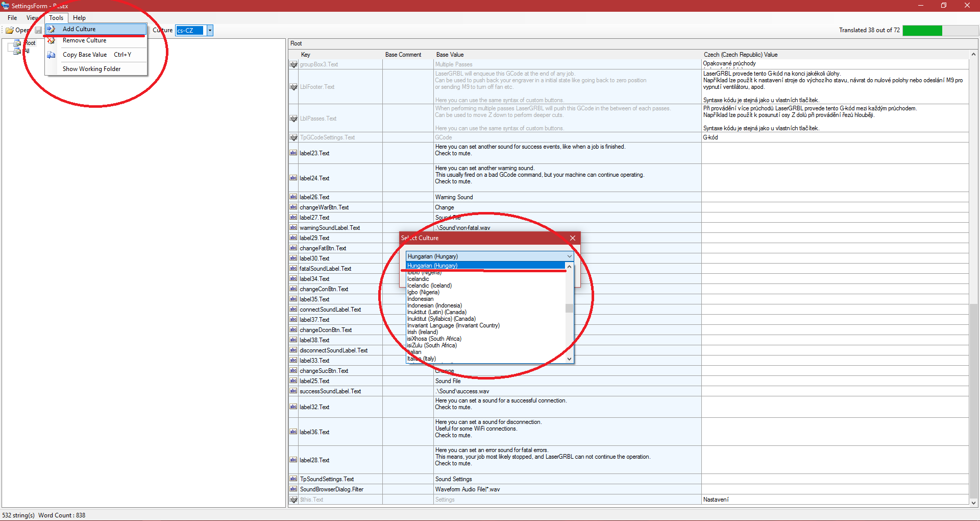
Task: Click the row icon beside successSoundLabel.Text
Action: coord(293,391)
